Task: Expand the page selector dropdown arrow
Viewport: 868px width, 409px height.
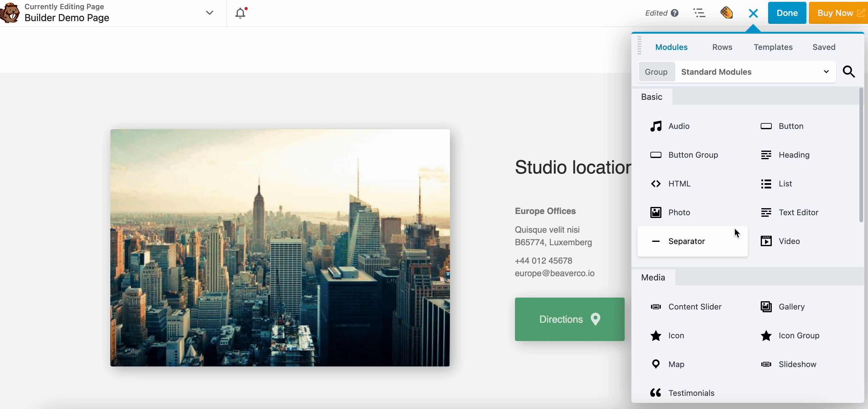Action: click(209, 13)
